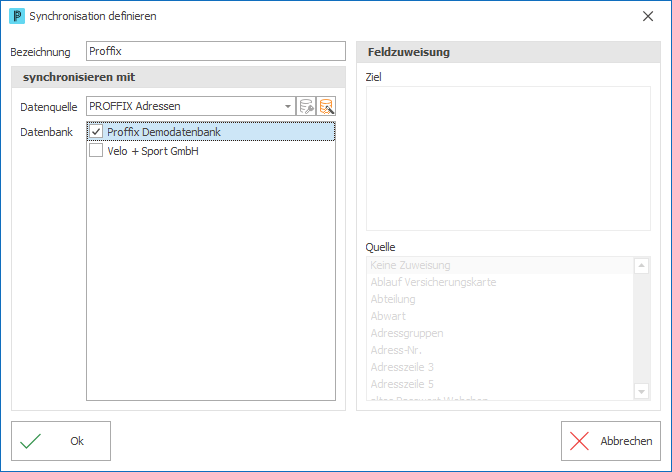Click the Quelle list scroll down arrow
672x472 pixels.
point(641,391)
